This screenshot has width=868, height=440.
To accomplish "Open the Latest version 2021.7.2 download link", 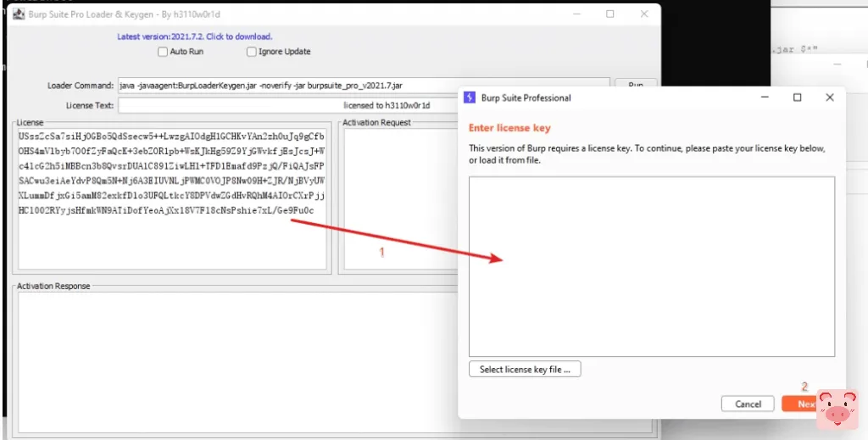I will click(195, 36).
